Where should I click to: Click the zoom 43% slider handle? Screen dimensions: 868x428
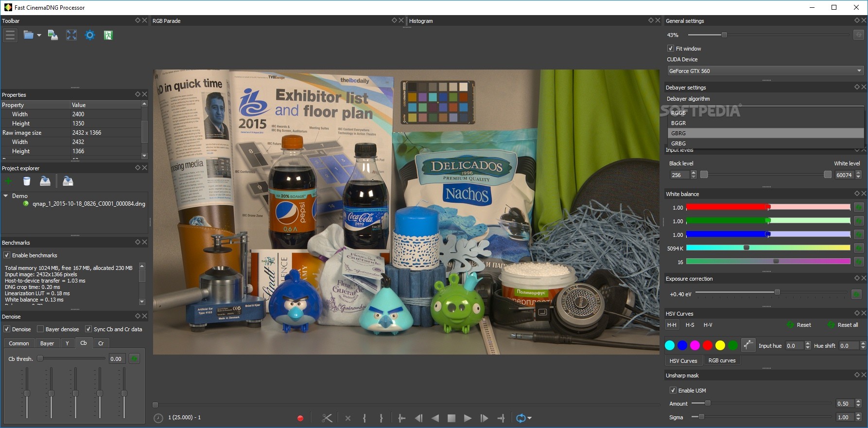click(724, 35)
